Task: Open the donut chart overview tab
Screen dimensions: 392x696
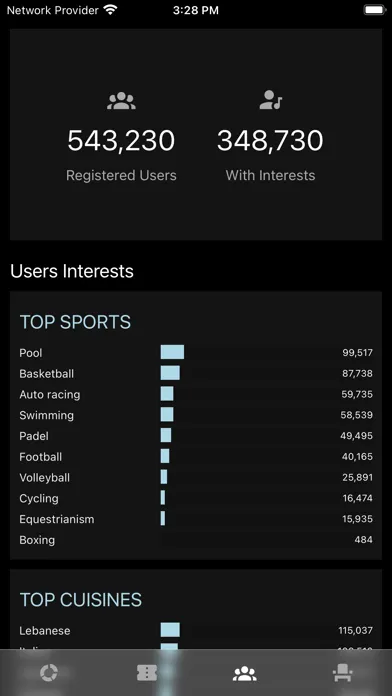Action: tap(49, 673)
